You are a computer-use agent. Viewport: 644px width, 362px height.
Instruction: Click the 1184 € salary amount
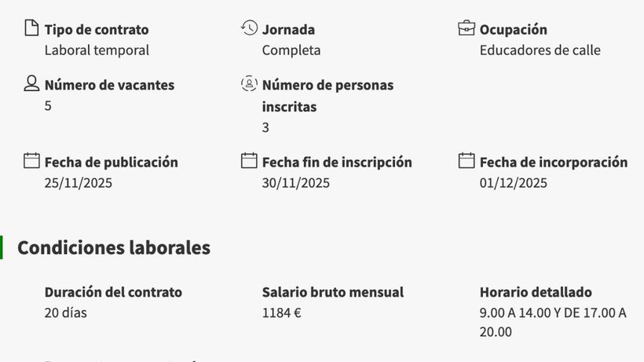(x=282, y=313)
